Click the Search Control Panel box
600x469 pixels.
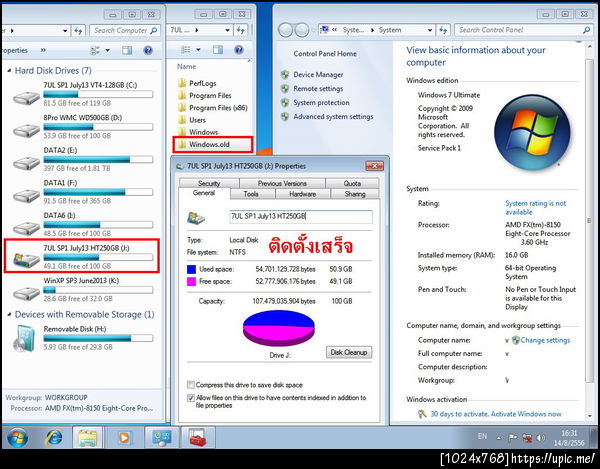[523, 30]
